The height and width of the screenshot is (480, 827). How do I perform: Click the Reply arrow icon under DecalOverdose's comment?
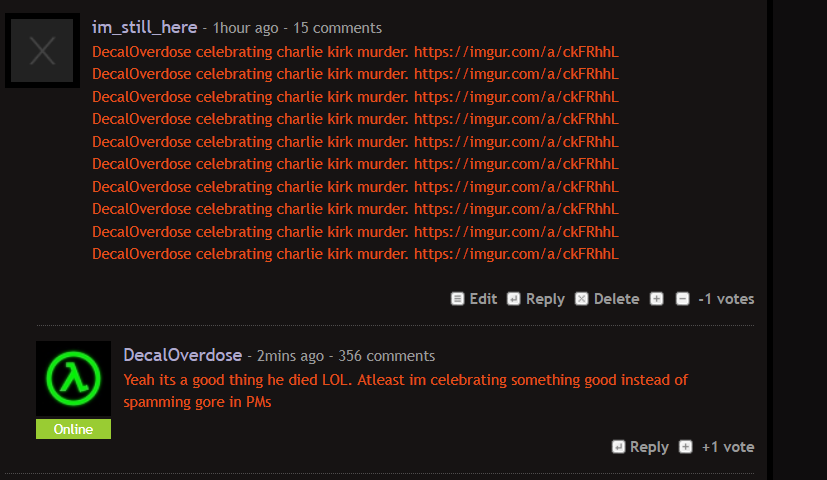click(x=618, y=447)
